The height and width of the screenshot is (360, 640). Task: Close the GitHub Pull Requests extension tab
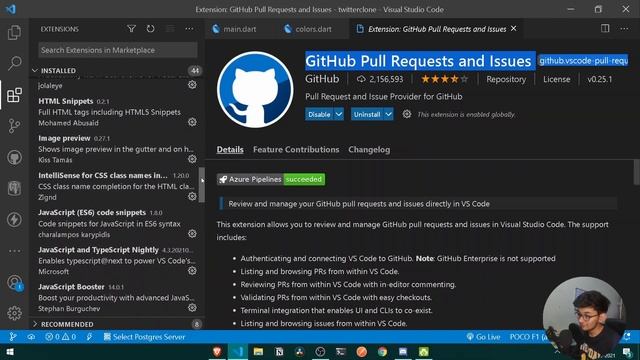point(513,29)
